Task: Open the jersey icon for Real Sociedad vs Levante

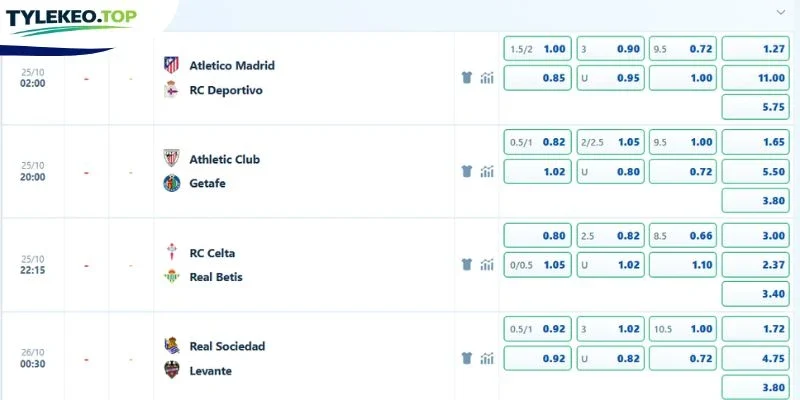Action: point(466,358)
